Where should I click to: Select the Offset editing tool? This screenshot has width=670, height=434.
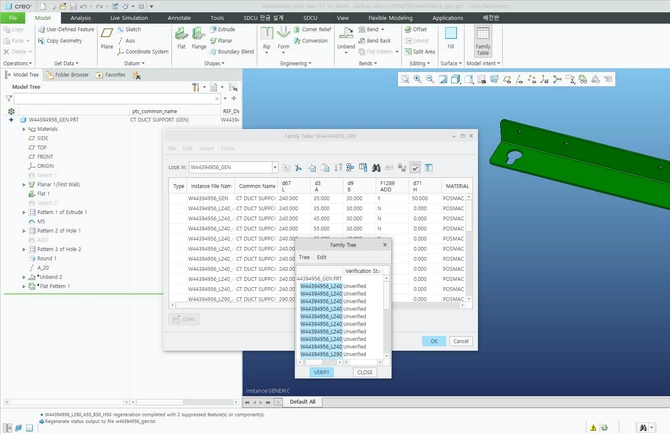[x=416, y=29]
